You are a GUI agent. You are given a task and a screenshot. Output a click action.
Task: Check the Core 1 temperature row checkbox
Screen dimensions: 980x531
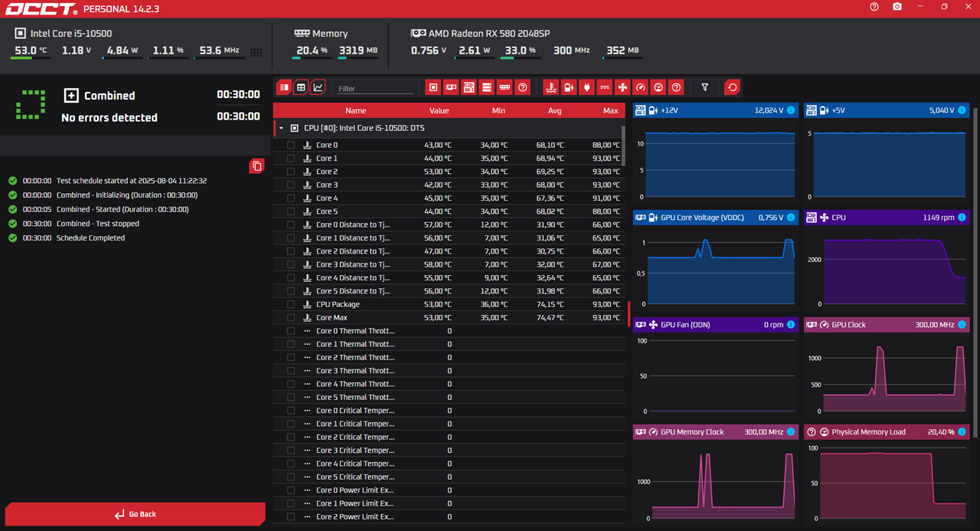(291, 158)
